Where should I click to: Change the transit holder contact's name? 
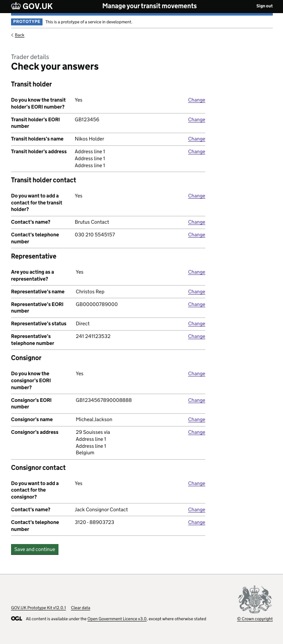point(196,222)
